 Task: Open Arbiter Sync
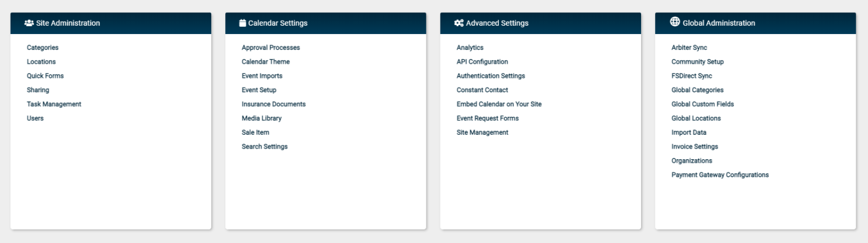[689, 47]
